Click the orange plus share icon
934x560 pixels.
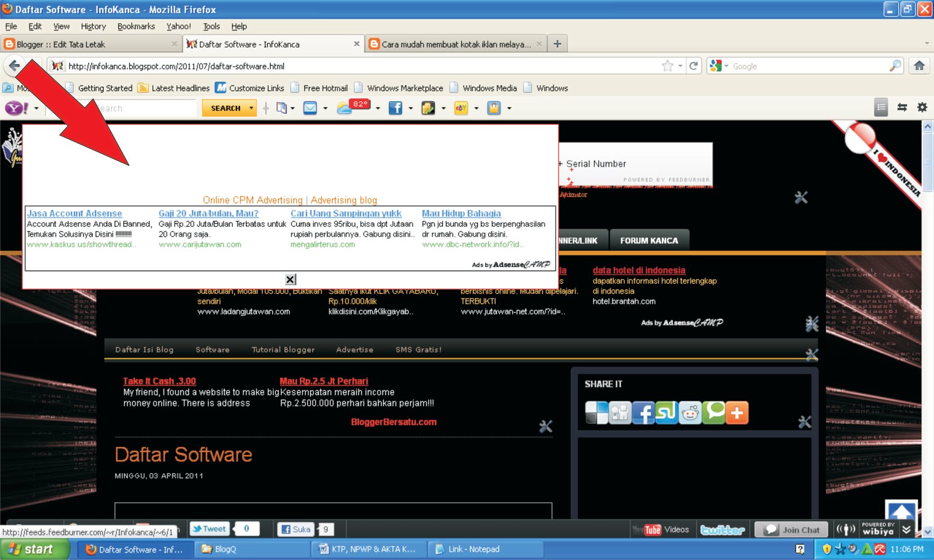tap(737, 412)
